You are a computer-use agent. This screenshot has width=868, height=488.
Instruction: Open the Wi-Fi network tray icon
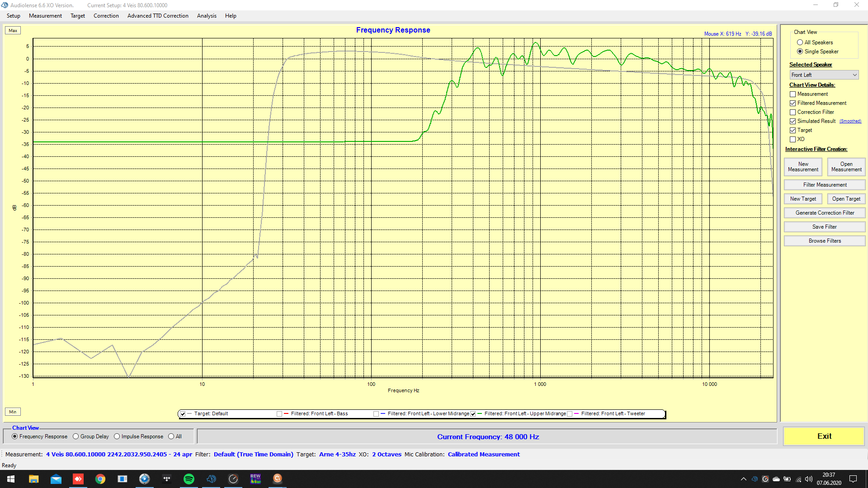point(798,479)
